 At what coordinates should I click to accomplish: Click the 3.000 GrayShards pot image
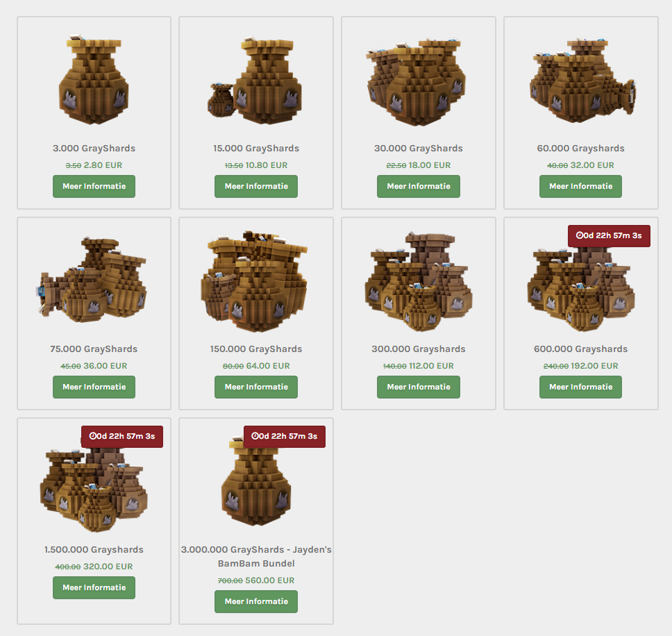[x=94, y=79]
